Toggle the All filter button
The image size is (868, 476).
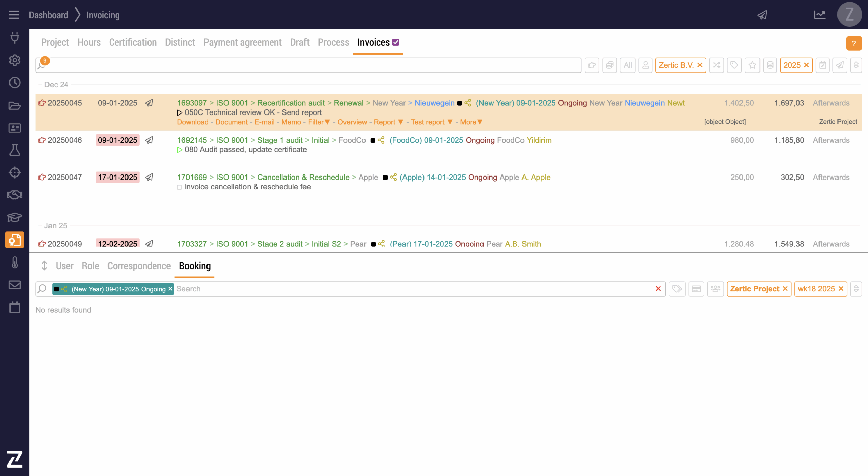click(x=628, y=65)
